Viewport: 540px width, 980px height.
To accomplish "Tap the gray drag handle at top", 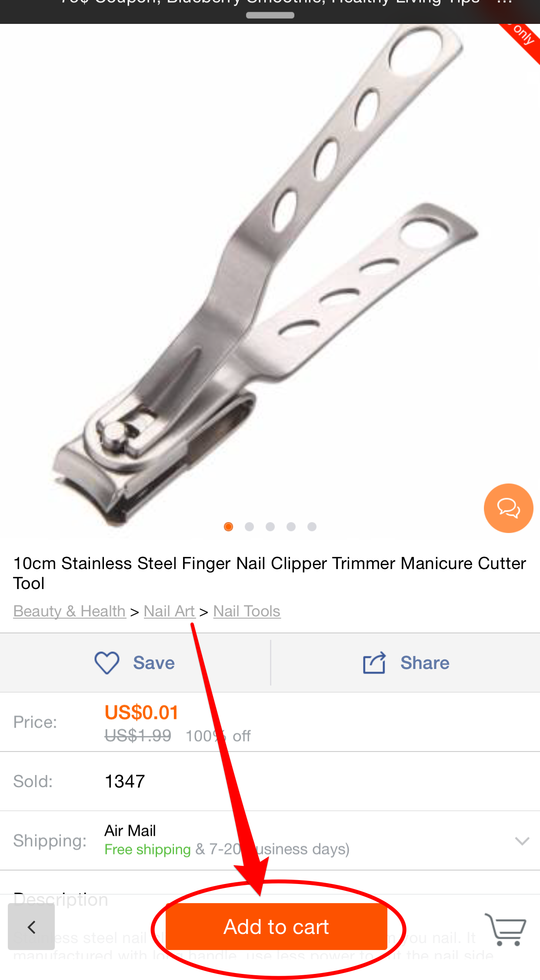I will 270,15.
